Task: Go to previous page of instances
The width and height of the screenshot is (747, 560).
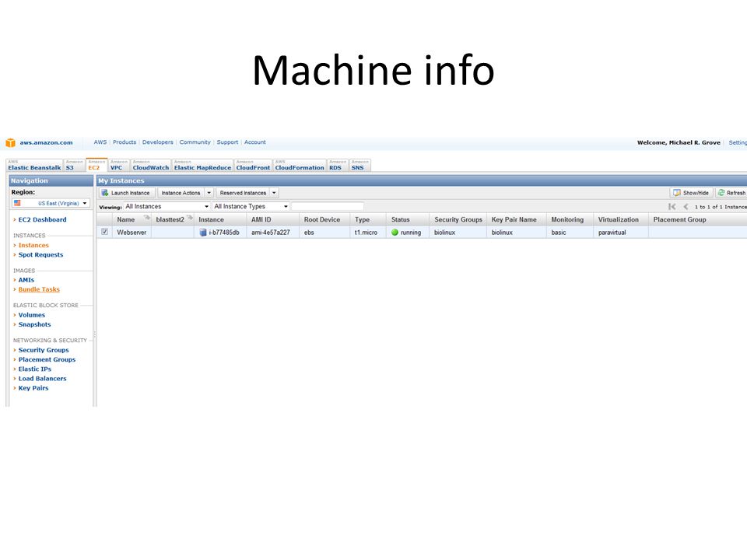Action: (x=686, y=207)
